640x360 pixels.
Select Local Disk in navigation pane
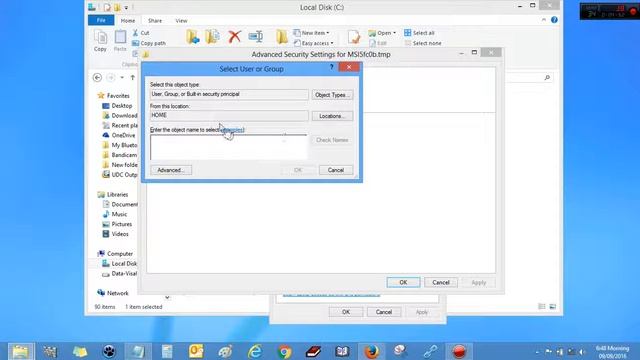click(x=119, y=264)
